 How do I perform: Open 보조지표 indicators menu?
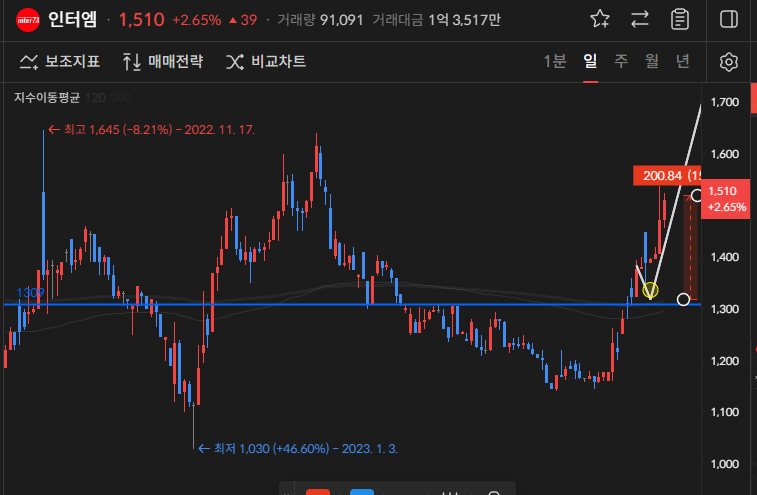(60, 62)
